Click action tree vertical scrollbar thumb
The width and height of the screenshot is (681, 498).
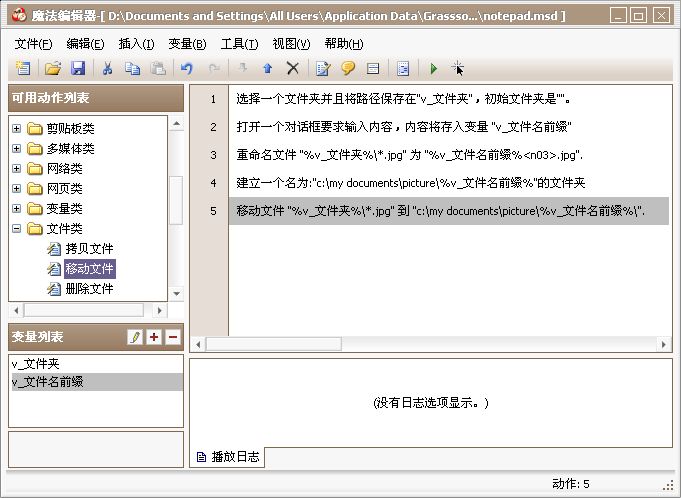(x=176, y=200)
